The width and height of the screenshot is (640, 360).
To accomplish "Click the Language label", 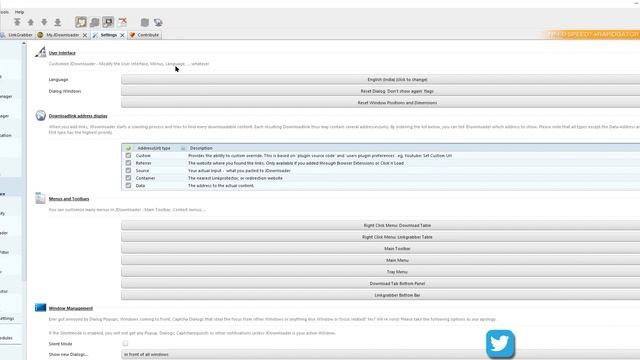I will click(x=58, y=80).
